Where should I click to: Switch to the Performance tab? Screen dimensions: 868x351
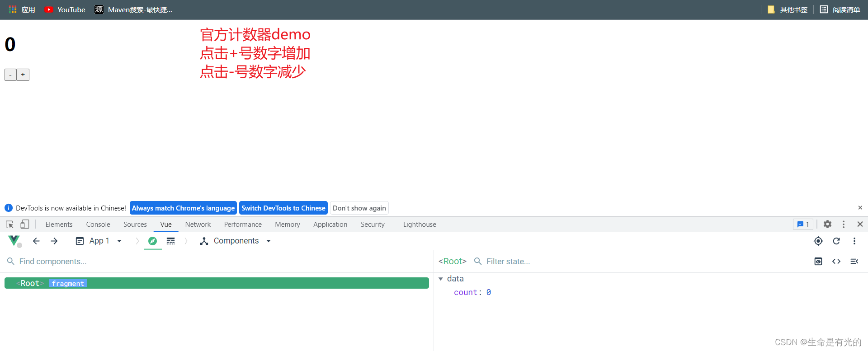point(243,224)
